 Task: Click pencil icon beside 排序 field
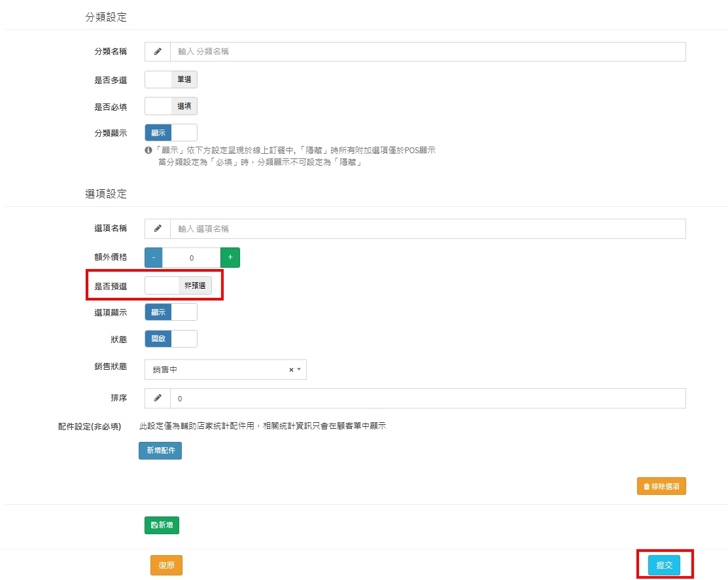click(x=158, y=398)
